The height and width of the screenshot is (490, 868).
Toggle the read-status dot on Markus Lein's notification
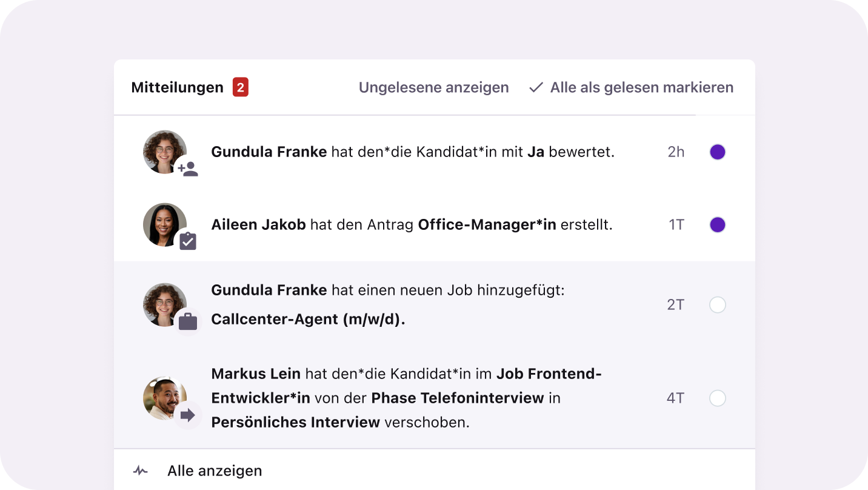[718, 398]
